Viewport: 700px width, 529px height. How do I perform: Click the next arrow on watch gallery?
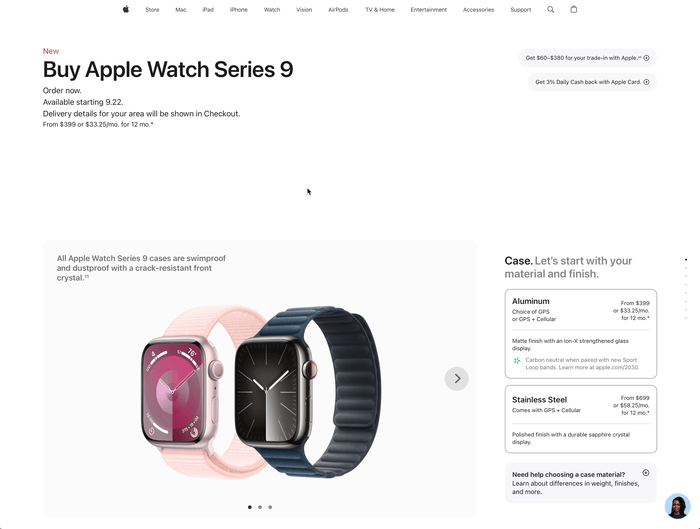(x=457, y=379)
